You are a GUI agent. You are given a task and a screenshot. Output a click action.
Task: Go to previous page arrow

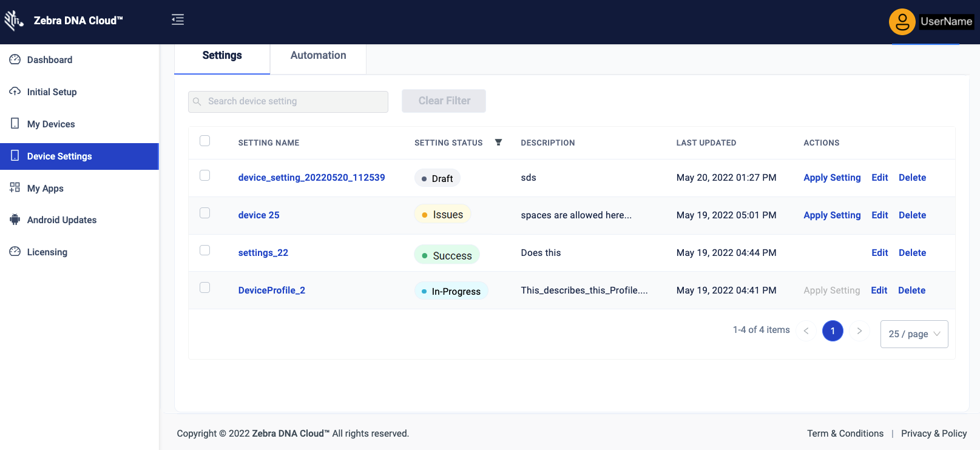coord(806,331)
